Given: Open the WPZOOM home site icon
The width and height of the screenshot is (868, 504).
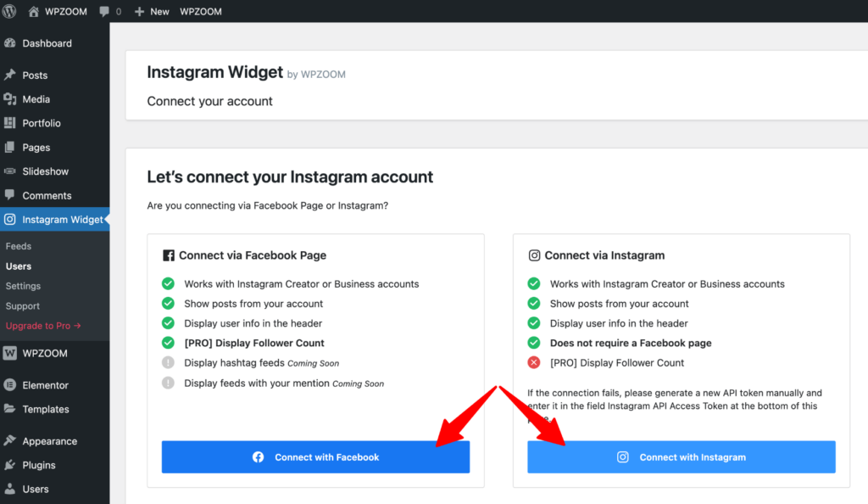Looking at the screenshot, I should pos(34,11).
